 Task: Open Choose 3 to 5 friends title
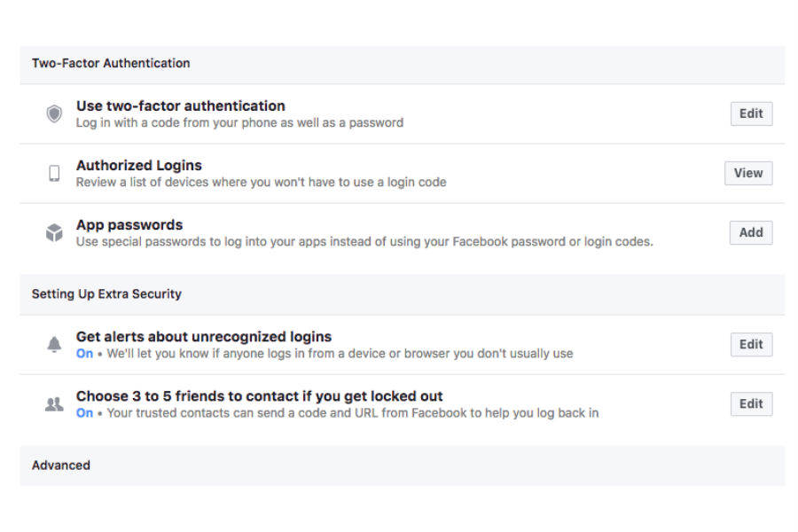tap(259, 395)
